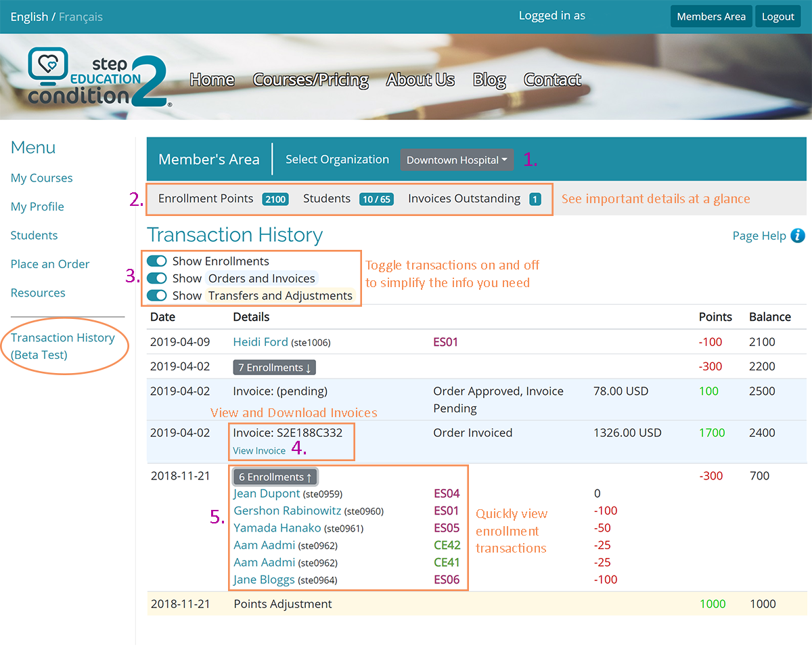The width and height of the screenshot is (812, 646).
Task: Open Transaction History (Beta Test) in sidebar
Action: pyautogui.click(x=63, y=346)
